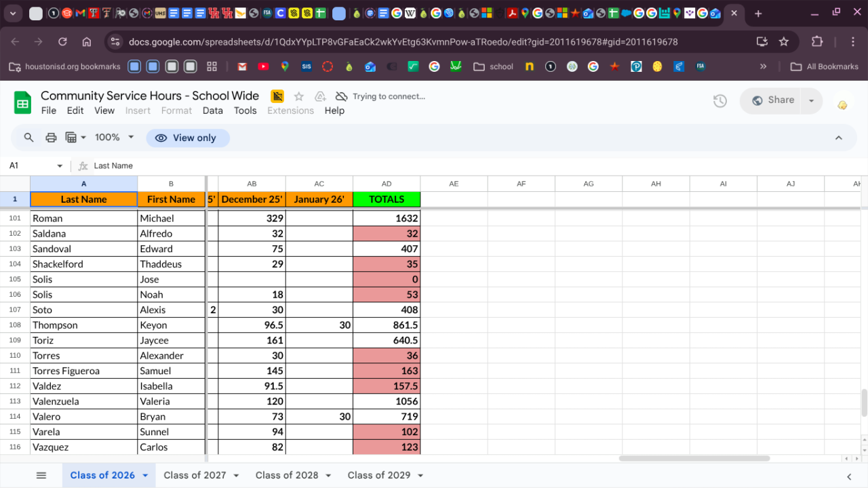This screenshot has width=868, height=488.
Task: Click the December 25' header cell
Action: click(x=252, y=199)
